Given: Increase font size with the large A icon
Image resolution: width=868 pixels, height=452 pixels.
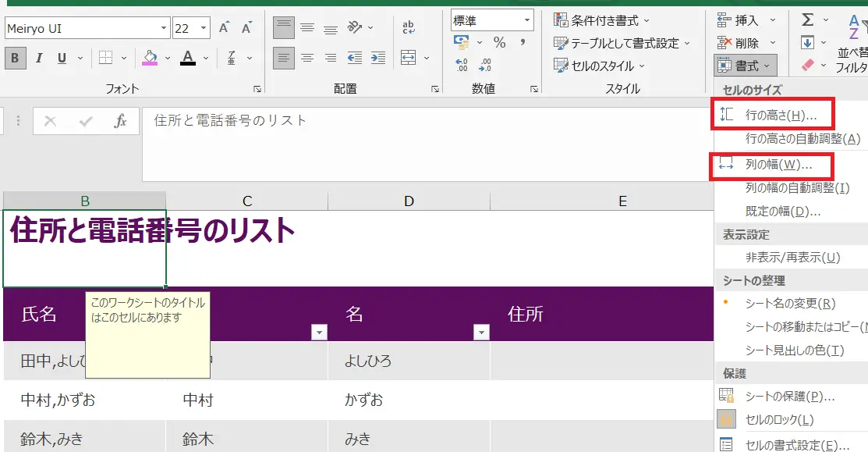Looking at the screenshot, I should (x=225, y=28).
